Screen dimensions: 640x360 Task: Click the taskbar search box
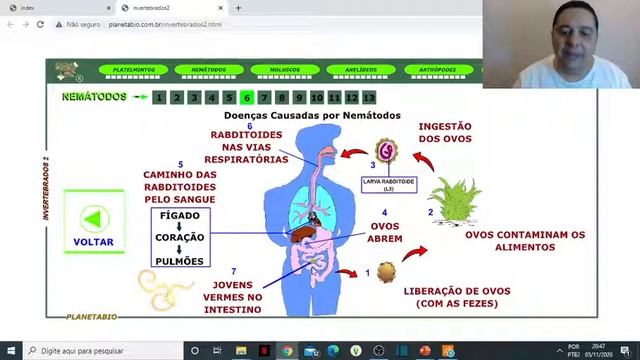tap(103, 351)
